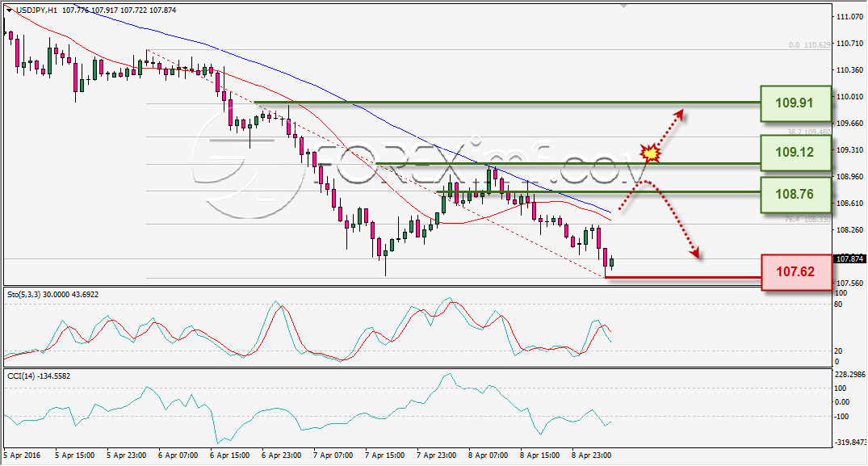868x466 pixels.
Task: Click the -100 value on CCI scale
Action: pyautogui.click(x=841, y=416)
